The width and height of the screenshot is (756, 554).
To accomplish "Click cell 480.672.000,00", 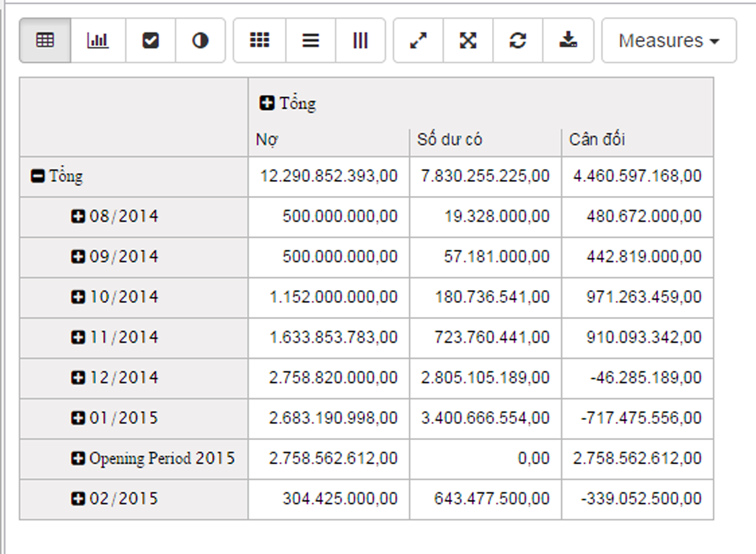I will [644, 216].
